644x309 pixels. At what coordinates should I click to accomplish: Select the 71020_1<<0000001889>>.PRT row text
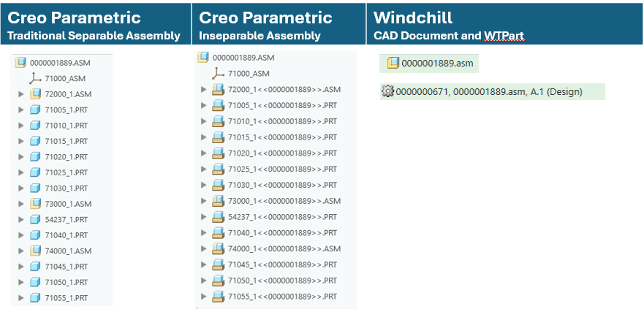[283, 153]
